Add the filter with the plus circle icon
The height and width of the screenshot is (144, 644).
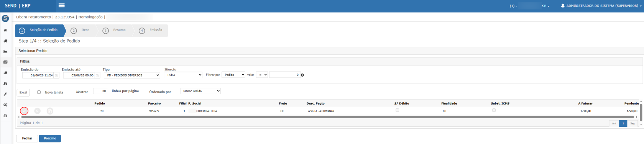[302, 75]
